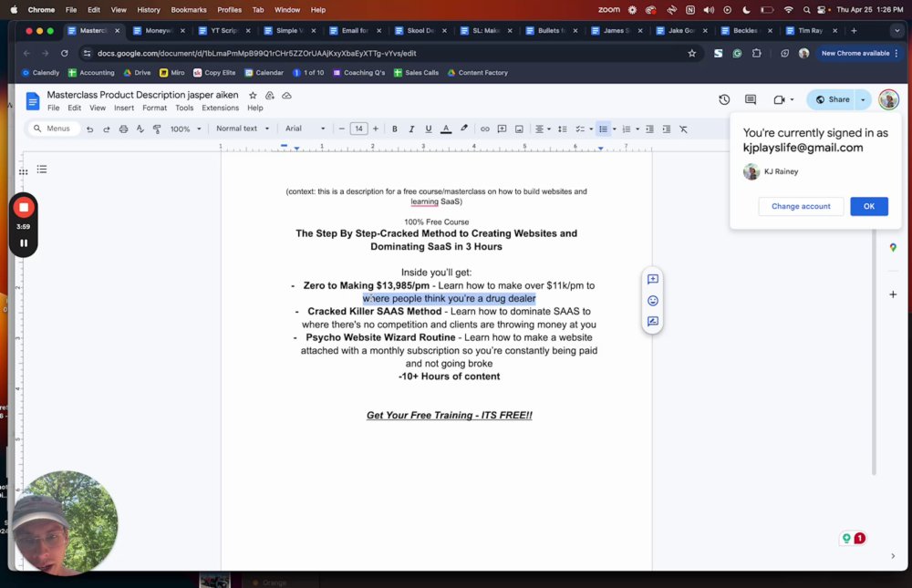Open the Normal text style dropdown
Image resolution: width=912 pixels, height=588 pixels.
(243, 129)
